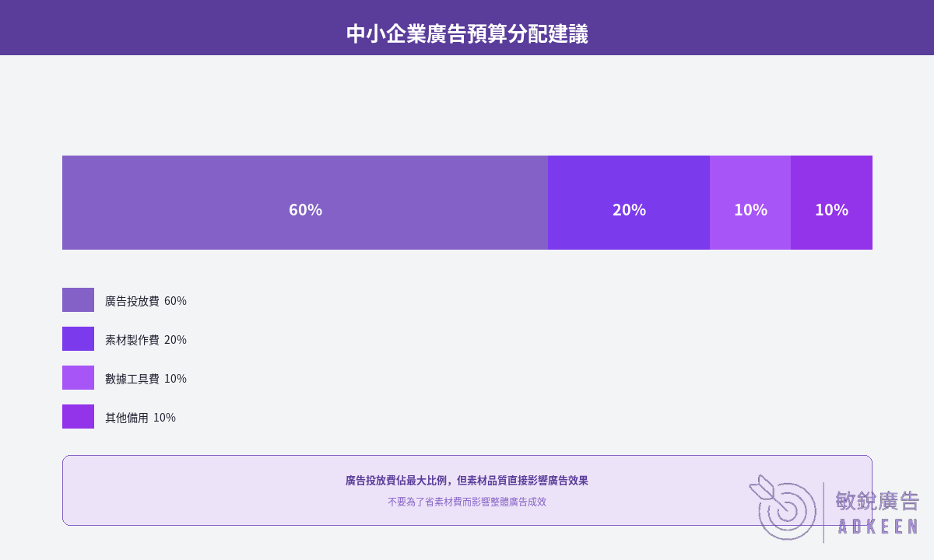This screenshot has width=934, height=560.
Task: Click the ADKEEN wordmark under the logo
Action: (x=878, y=527)
